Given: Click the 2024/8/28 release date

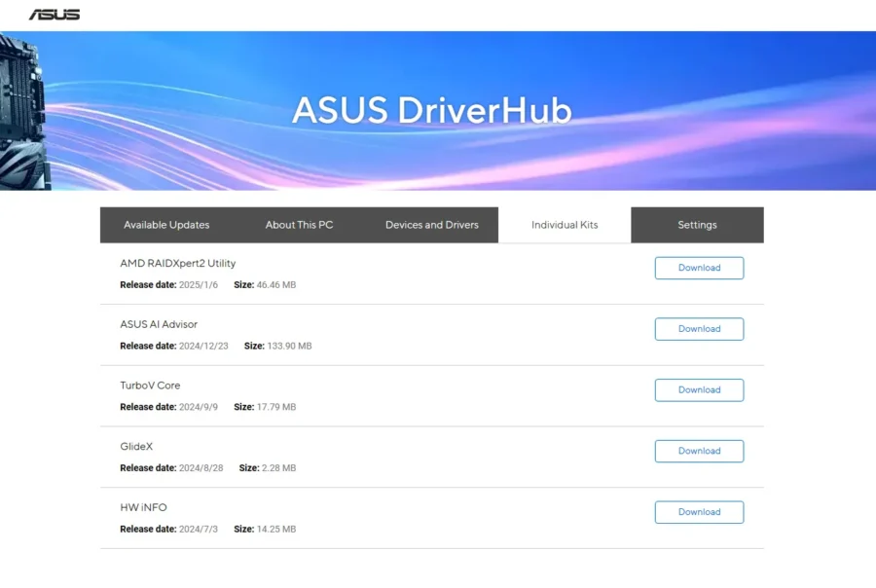Looking at the screenshot, I should pos(201,467).
